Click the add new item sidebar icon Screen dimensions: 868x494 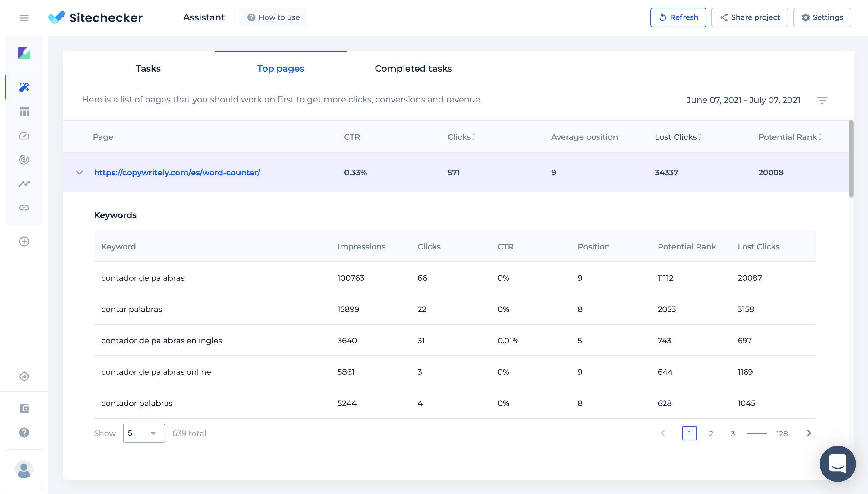coord(24,241)
